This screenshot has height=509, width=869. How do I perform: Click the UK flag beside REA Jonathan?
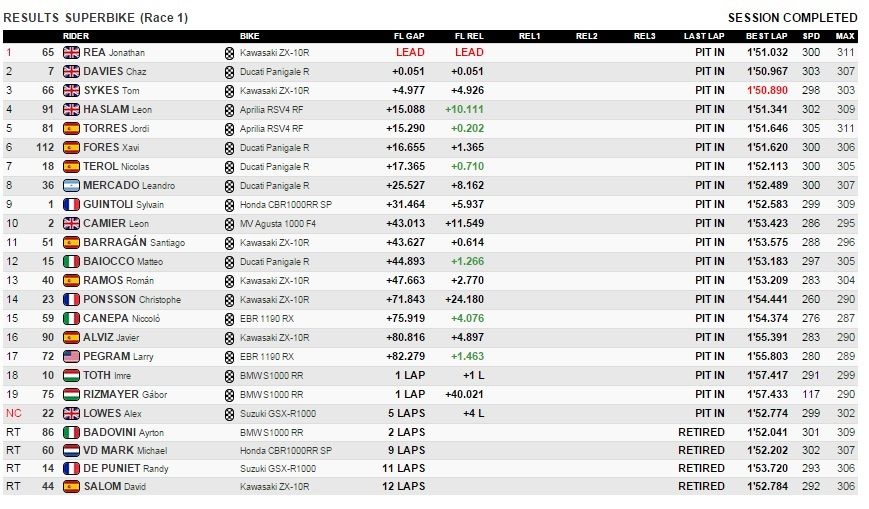tap(71, 53)
